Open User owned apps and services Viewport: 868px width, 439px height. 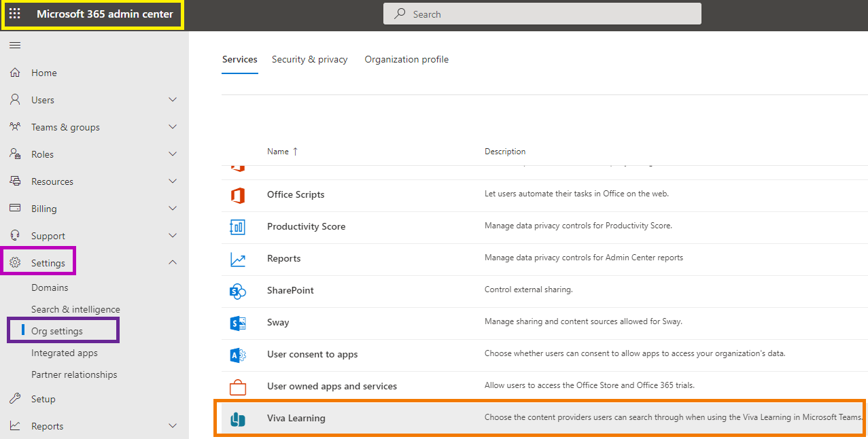pos(332,386)
